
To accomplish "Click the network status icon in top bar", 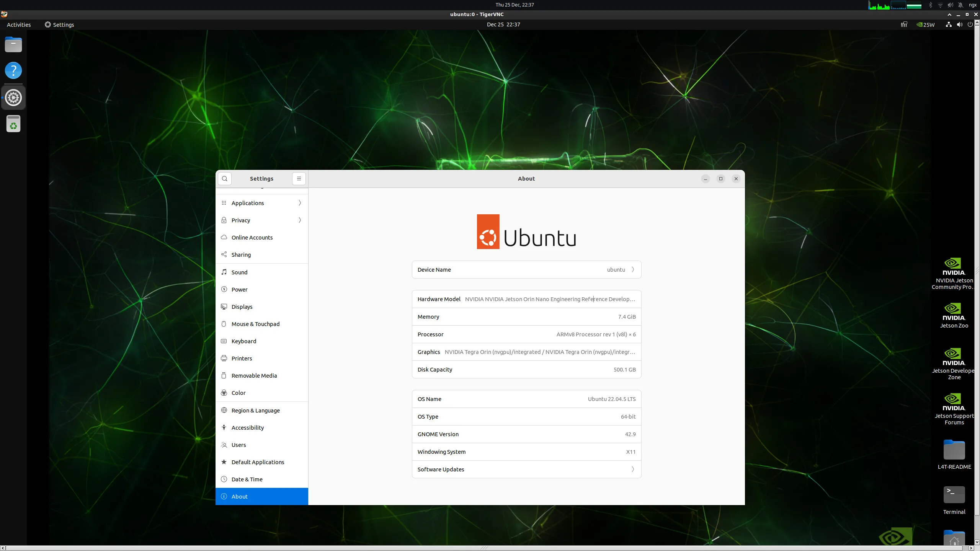I will coord(949,24).
